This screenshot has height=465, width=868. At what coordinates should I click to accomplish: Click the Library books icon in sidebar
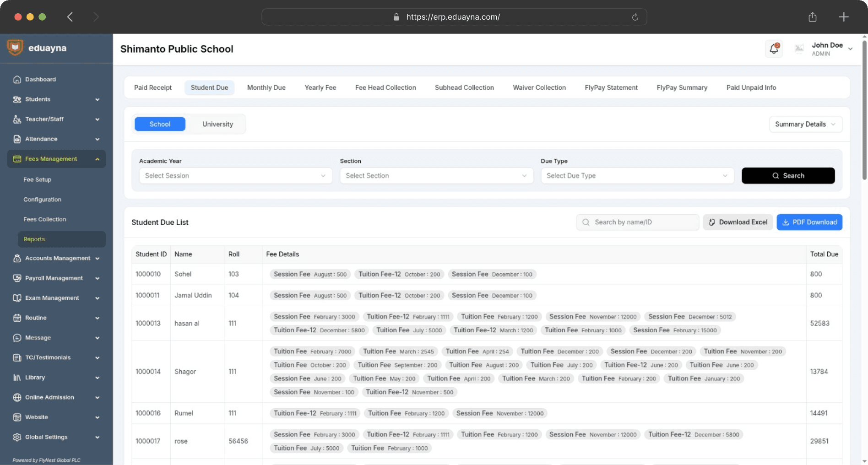tap(17, 378)
